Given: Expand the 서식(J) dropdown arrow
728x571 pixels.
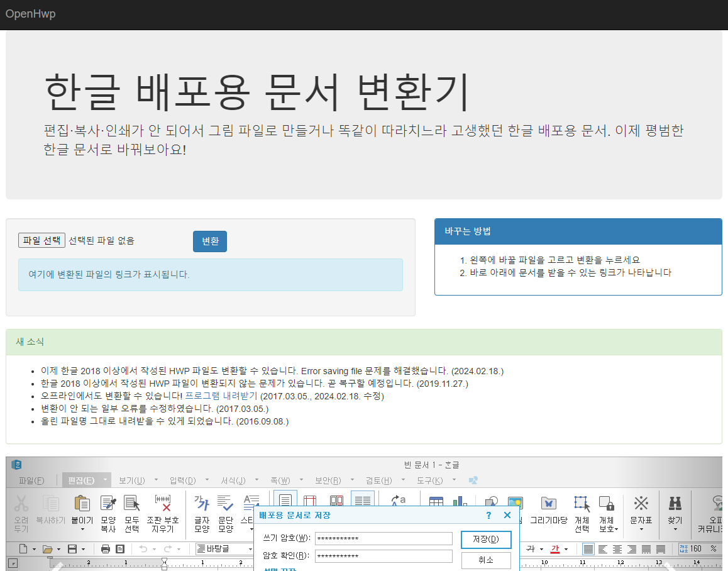Looking at the screenshot, I should pos(256,479).
